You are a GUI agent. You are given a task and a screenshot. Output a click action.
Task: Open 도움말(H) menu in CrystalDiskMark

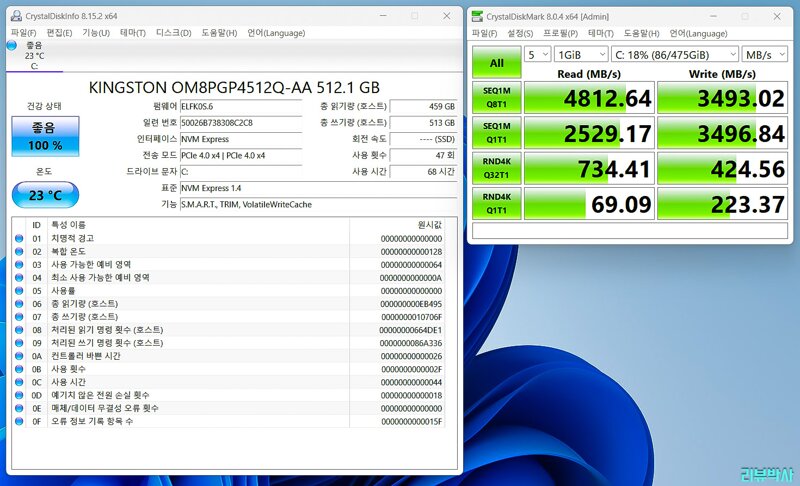tap(641, 33)
